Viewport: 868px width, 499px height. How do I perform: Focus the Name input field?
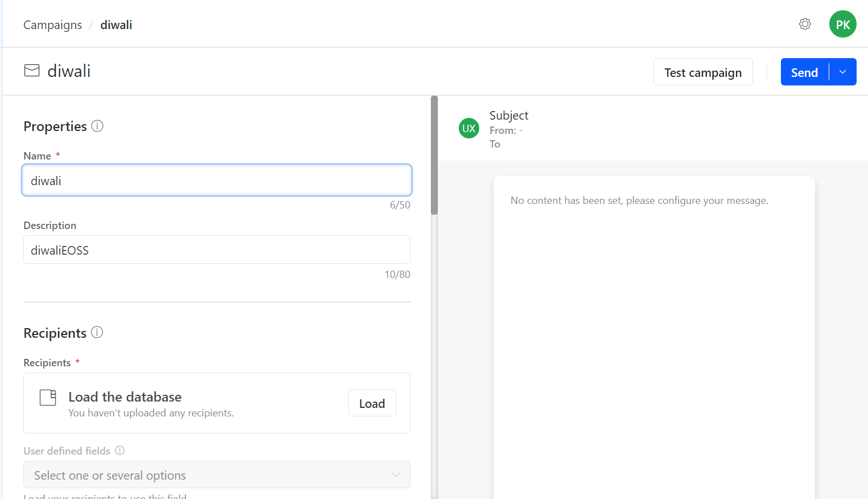pos(217,181)
